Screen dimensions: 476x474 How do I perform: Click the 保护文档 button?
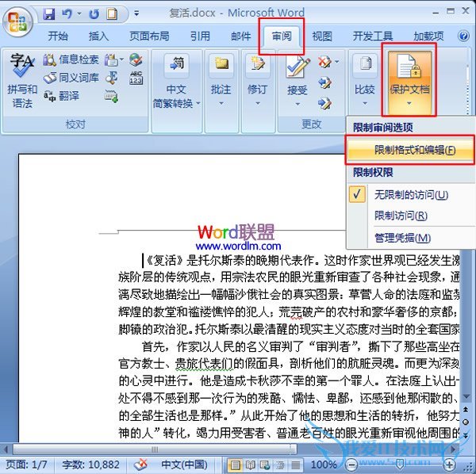tap(409, 81)
